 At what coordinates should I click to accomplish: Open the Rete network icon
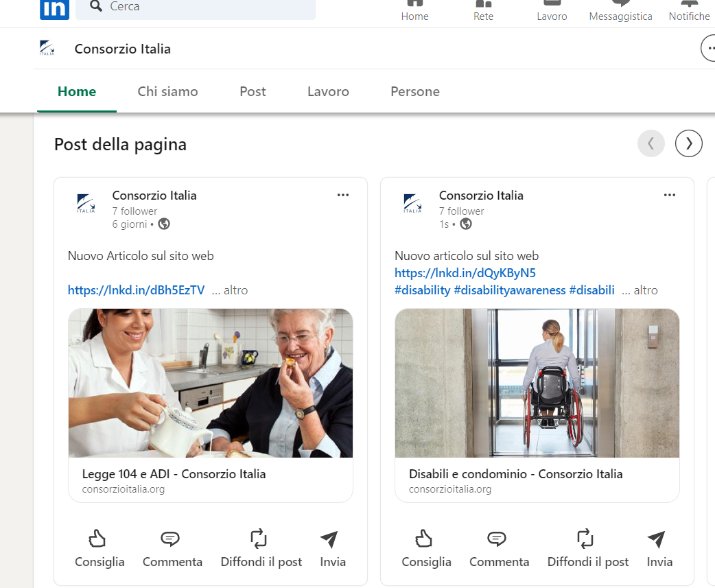click(x=483, y=10)
